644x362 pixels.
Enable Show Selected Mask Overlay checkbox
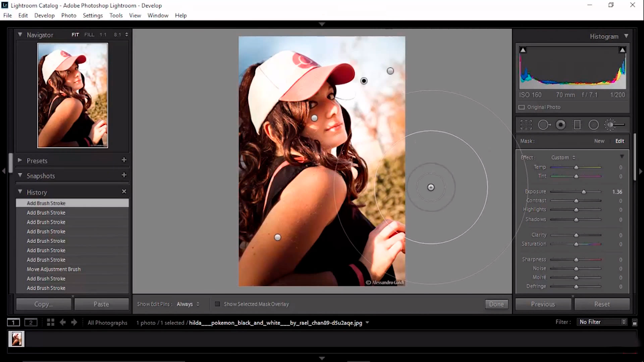(x=217, y=304)
